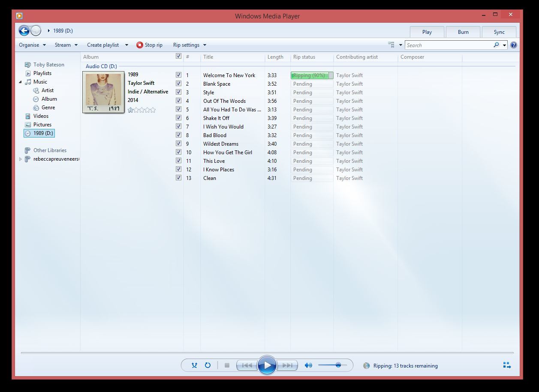Uncheck the Blank Space checkbox
The height and width of the screenshot is (392, 539).
click(x=178, y=84)
